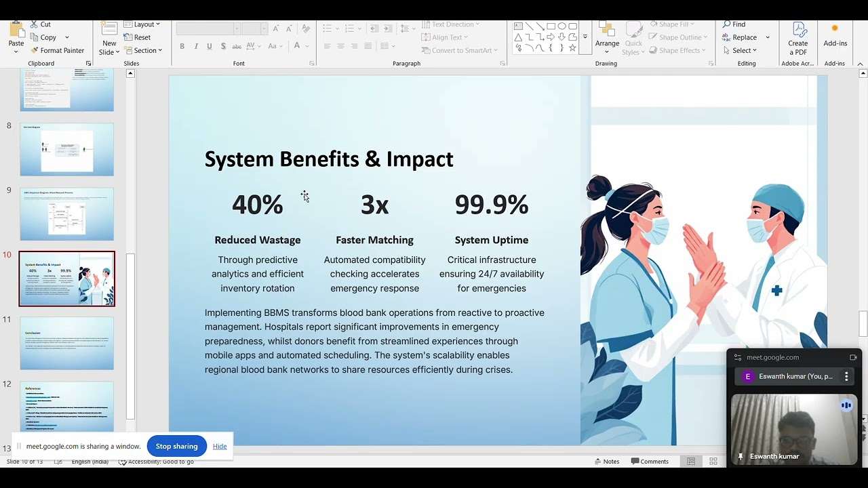This screenshot has height=488, width=868.
Task: Open the Shape Fill menu
Action: click(671, 24)
